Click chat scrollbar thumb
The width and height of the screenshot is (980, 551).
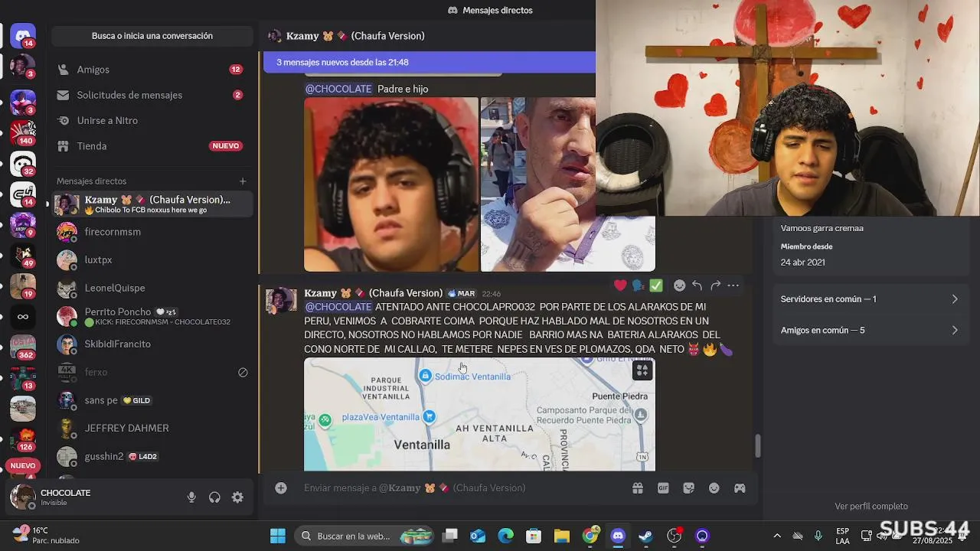point(758,446)
